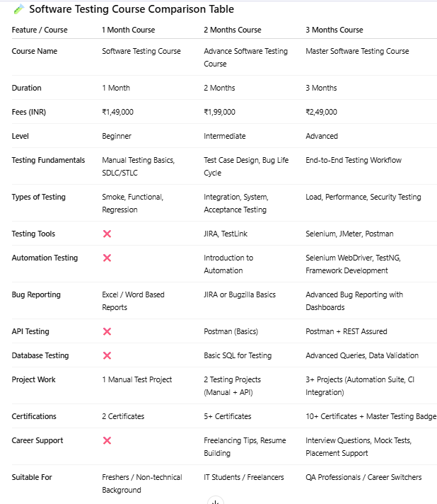Viewport: 437px width, 504px height.
Task: Click the 'Certifications' row label
Action: point(34,416)
